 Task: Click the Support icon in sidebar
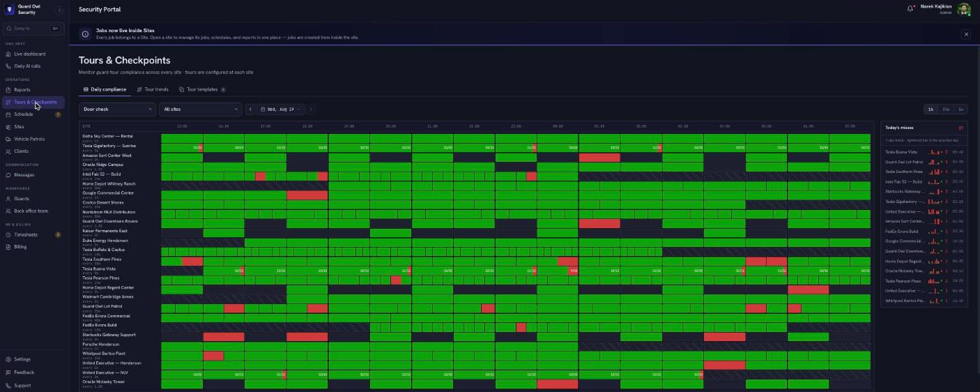pos(8,385)
